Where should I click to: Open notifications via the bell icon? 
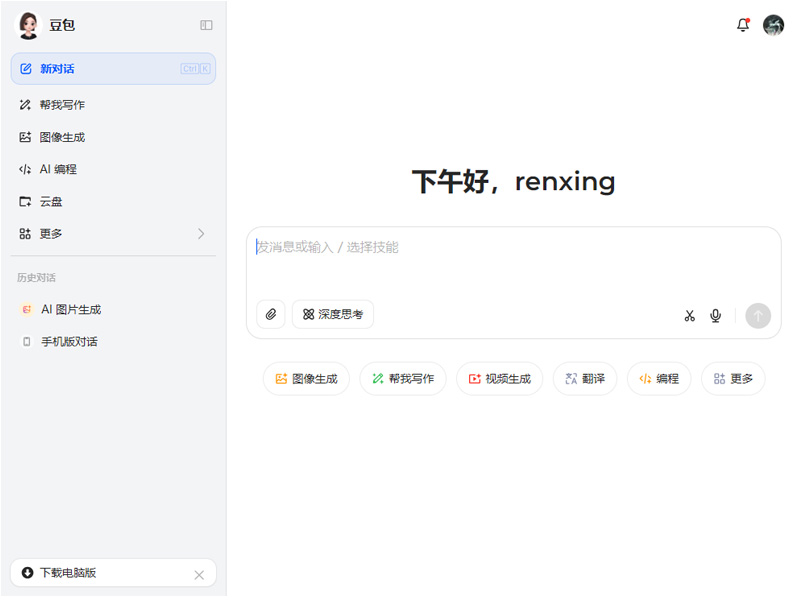coord(743,25)
